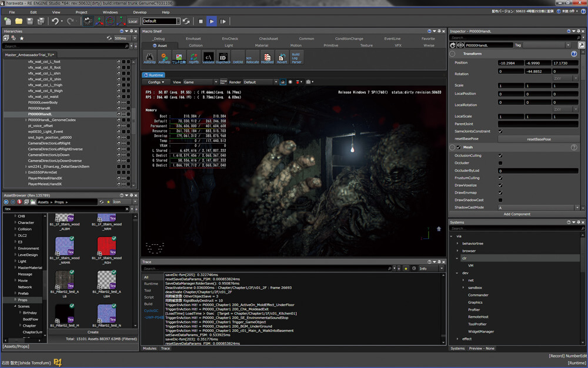Click the Revert macro icon
The width and height of the screenshot is (588, 368).
282,57
